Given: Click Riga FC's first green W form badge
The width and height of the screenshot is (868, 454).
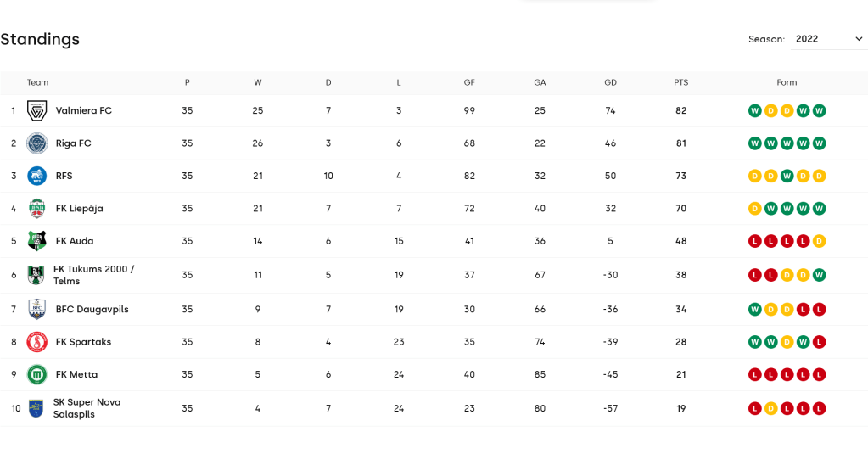Looking at the screenshot, I should pyautogui.click(x=754, y=143).
